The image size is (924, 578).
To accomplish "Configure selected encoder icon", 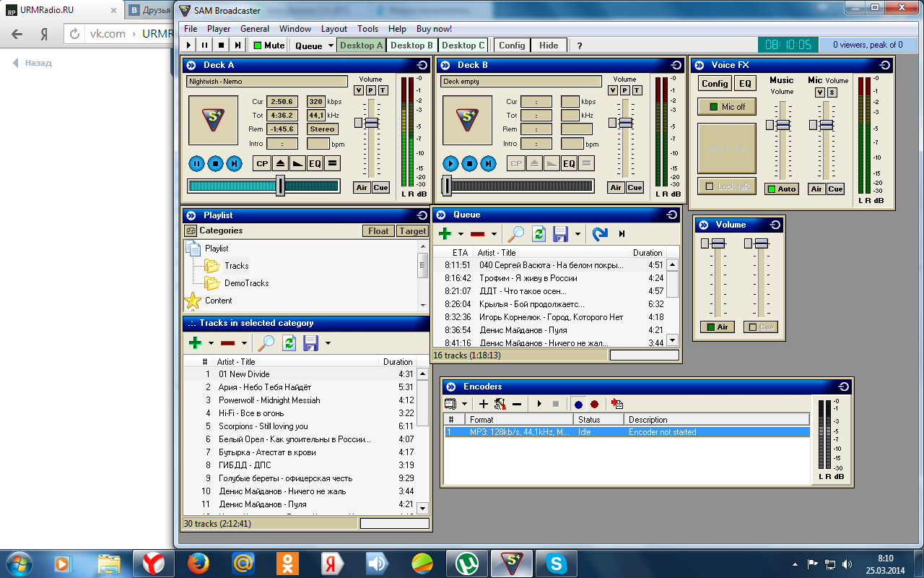I will 500,404.
